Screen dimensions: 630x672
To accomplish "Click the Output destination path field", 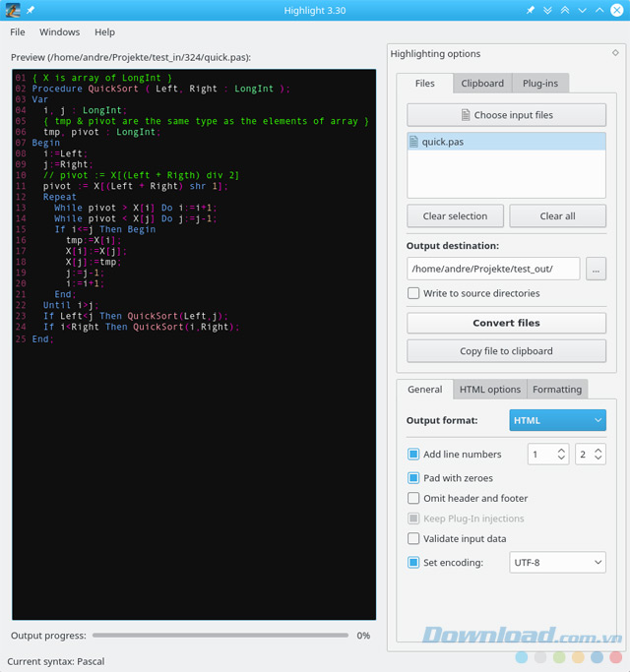I will point(493,268).
